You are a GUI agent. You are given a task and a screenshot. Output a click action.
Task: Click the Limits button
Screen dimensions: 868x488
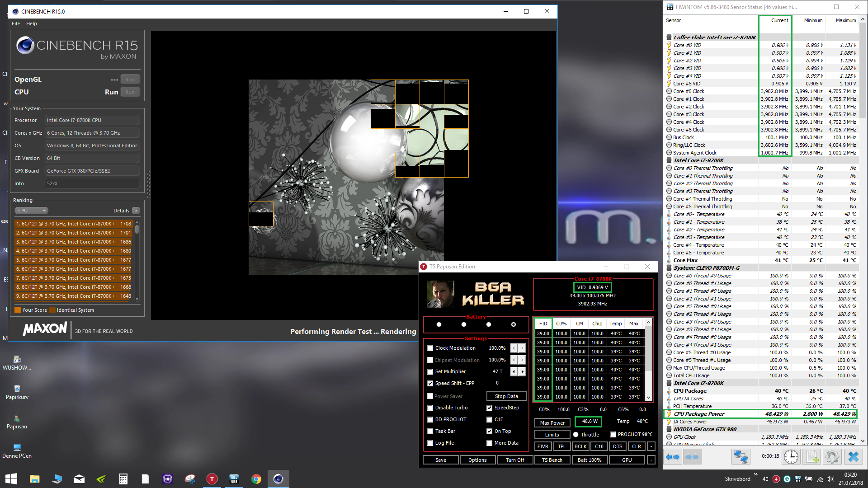coord(552,435)
